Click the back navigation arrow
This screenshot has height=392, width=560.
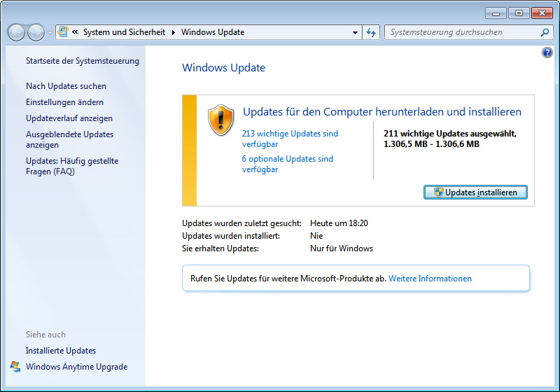[x=16, y=32]
